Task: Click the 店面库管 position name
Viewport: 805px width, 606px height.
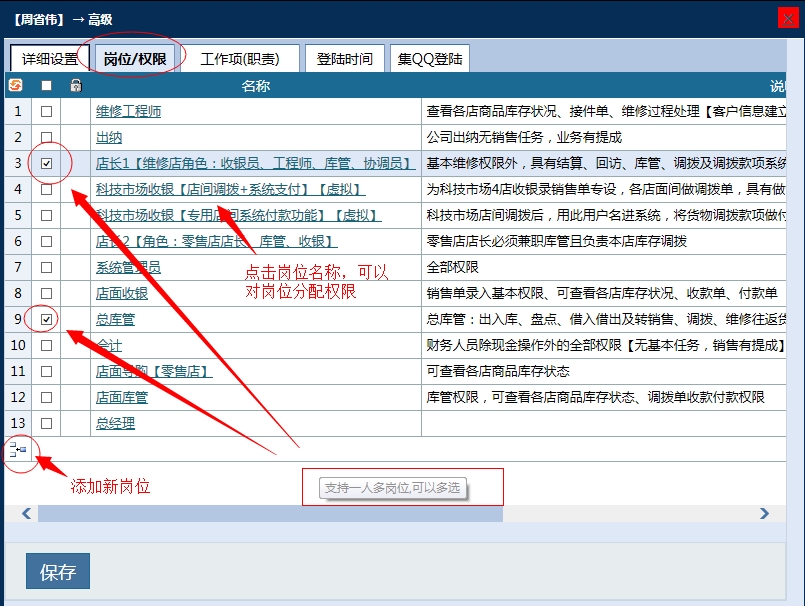Action: click(x=122, y=397)
